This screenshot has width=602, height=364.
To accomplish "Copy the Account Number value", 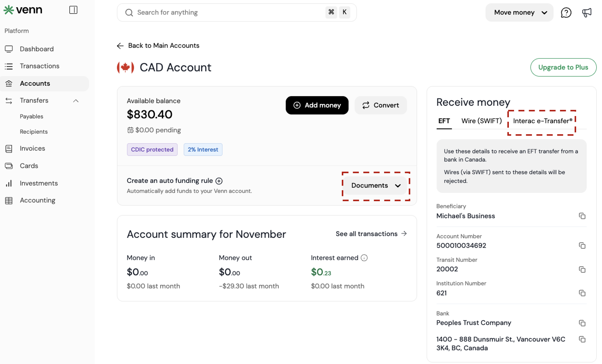I will coord(582,246).
